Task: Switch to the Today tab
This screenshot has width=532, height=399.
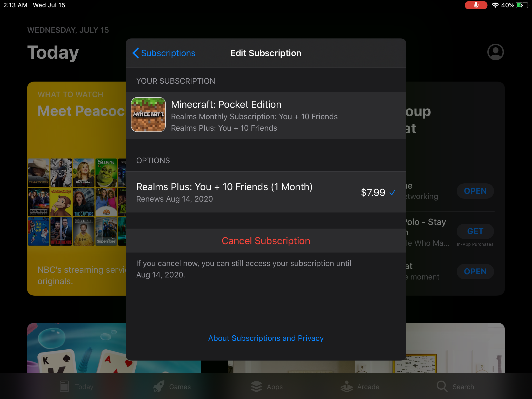Action: tap(76, 387)
